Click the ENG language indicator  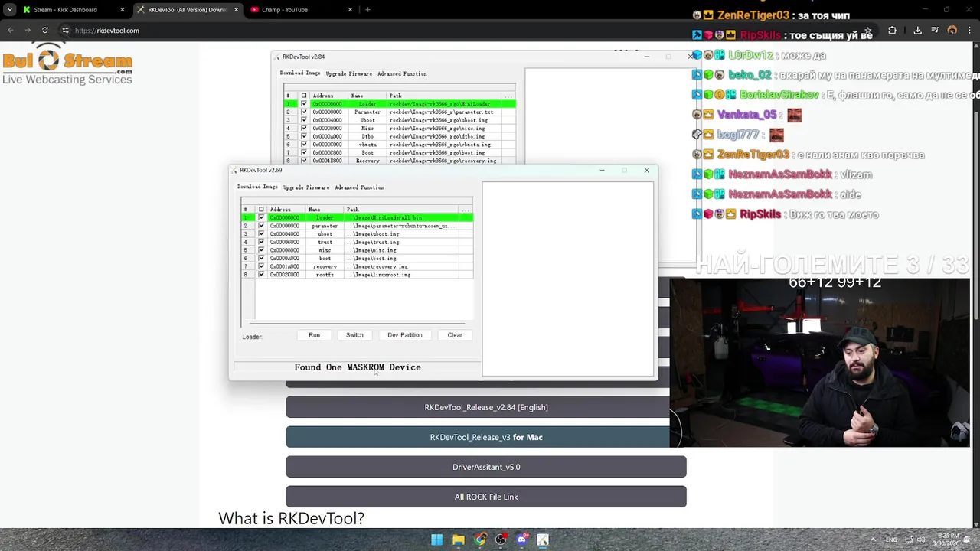[x=891, y=540]
